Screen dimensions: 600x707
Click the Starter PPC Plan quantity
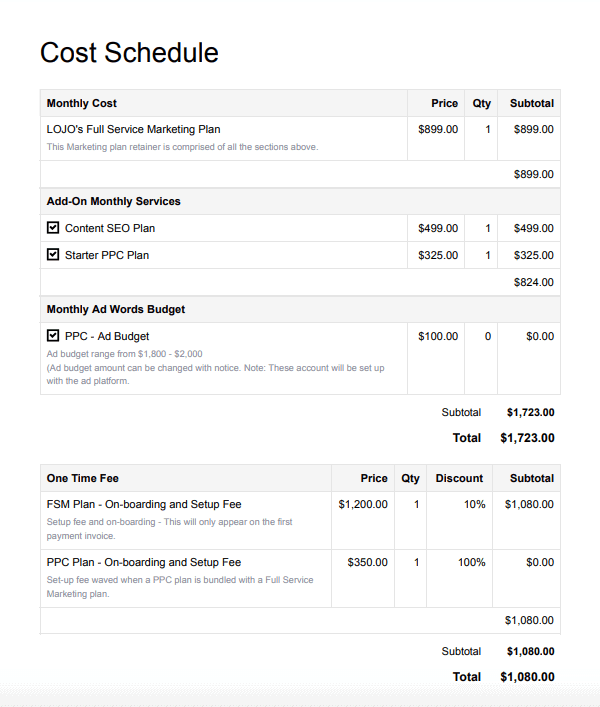pyautogui.click(x=488, y=255)
